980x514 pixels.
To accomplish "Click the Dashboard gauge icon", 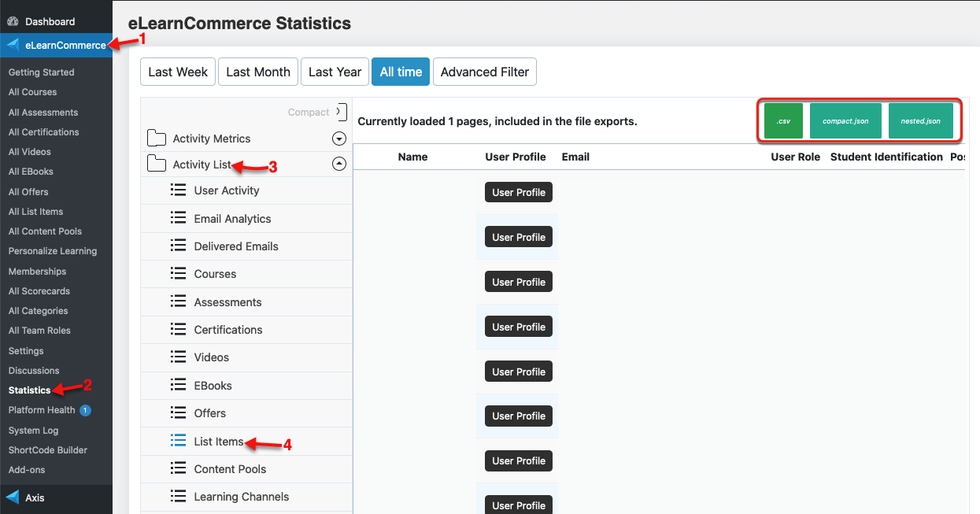I will click(x=13, y=21).
